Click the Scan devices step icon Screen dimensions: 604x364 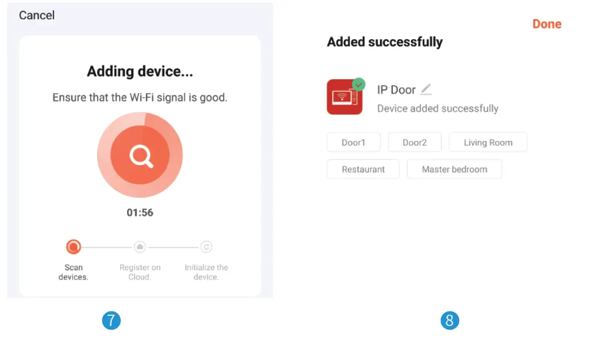pyautogui.click(x=73, y=247)
